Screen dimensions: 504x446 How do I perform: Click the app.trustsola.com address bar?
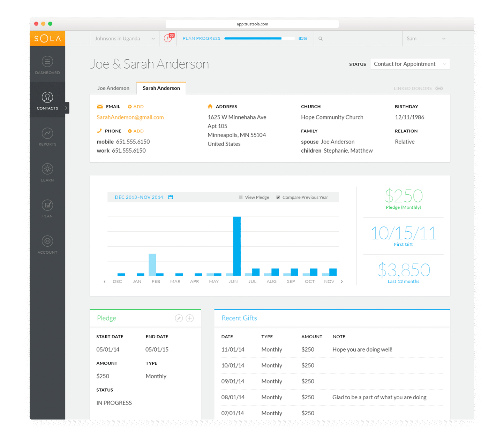coord(252,24)
